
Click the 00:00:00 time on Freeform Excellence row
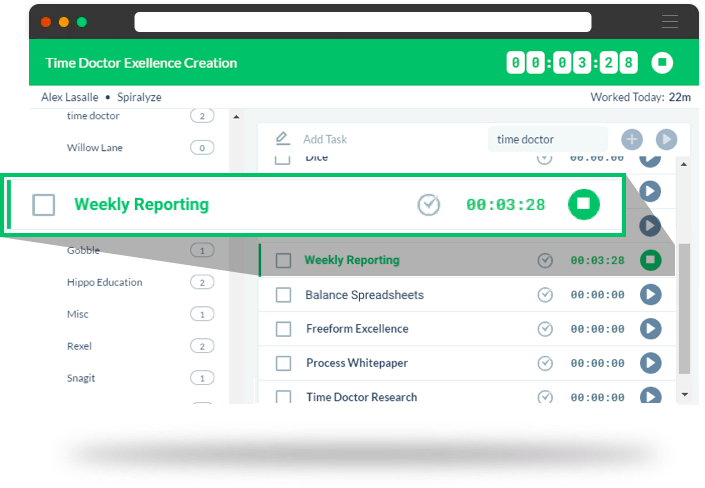click(x=598, y=329)
